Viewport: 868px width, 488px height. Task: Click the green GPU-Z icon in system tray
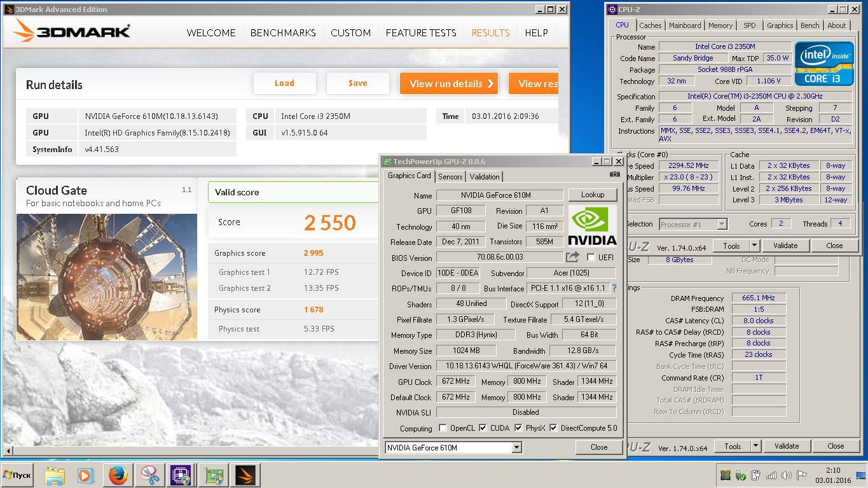(x=726, y=475)
